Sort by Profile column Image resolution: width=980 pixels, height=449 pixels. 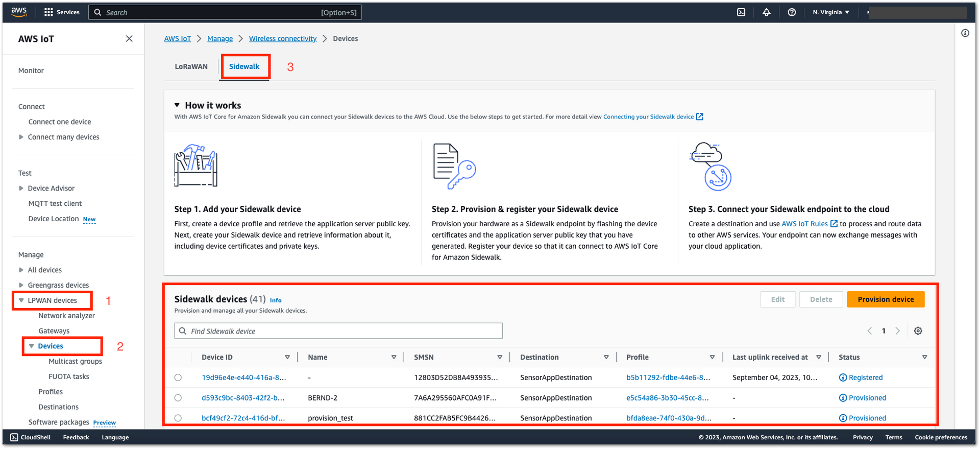tap(712, 357)
